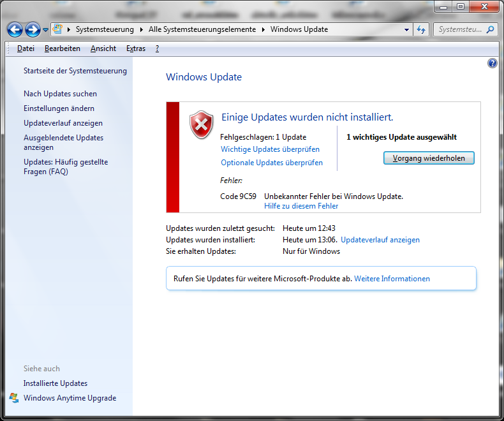Open Installierte Updates
Viewport: 504px width, 421px height.
point(56,383)
